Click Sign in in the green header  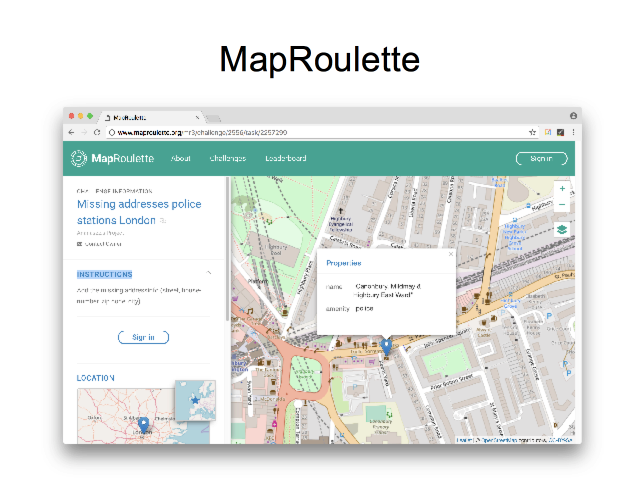click(x=542, y=158)
